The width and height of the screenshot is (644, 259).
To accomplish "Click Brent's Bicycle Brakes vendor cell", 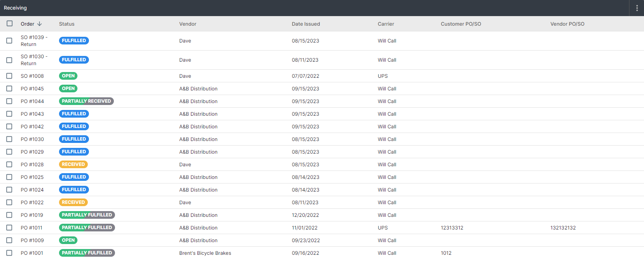I will pos(205,253).
